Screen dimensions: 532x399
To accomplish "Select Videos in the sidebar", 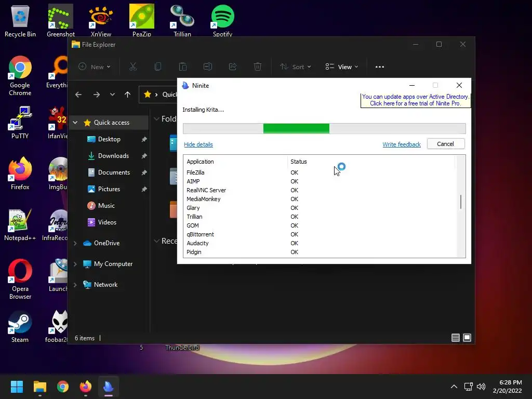I will tap(109, 222).
